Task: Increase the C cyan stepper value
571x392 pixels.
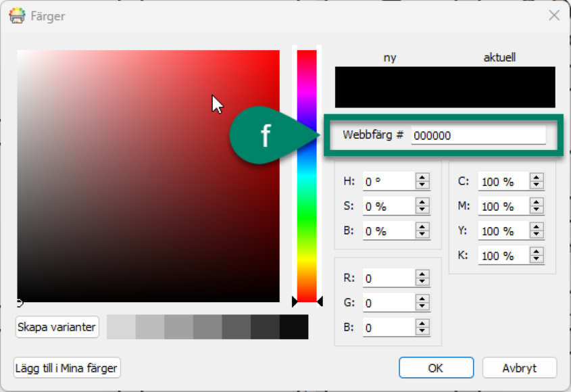Action: (x=537, y=178)
